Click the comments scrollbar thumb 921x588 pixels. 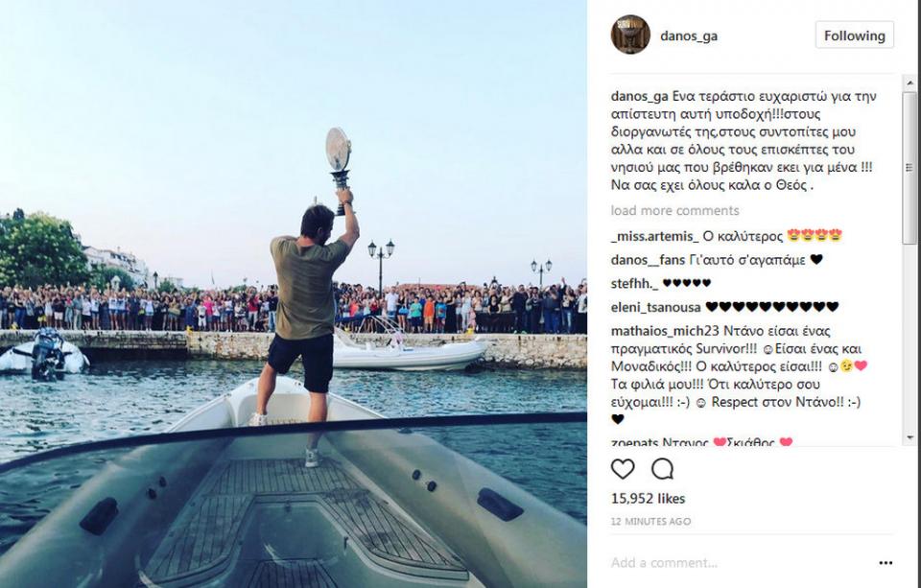click(x=909, y=168)
